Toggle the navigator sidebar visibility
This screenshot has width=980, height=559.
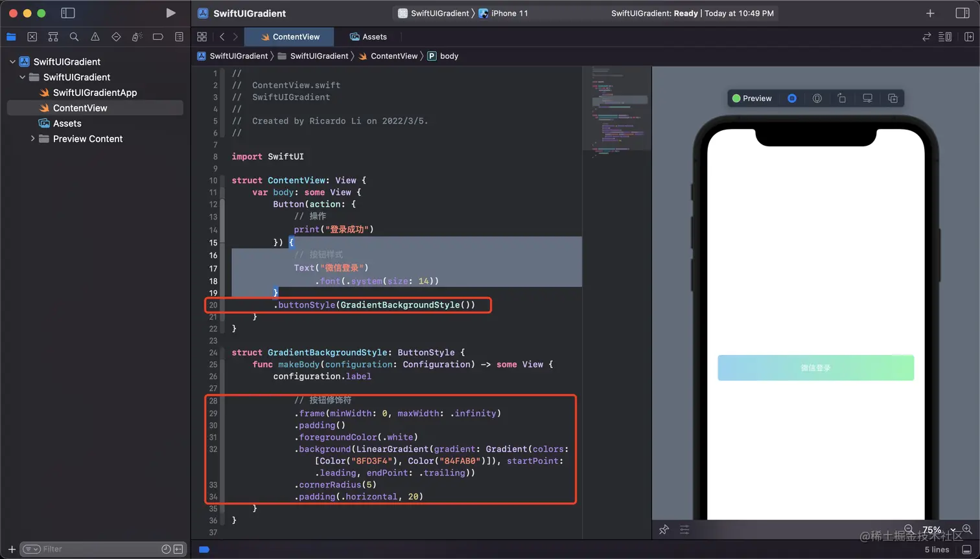[67, 13]
